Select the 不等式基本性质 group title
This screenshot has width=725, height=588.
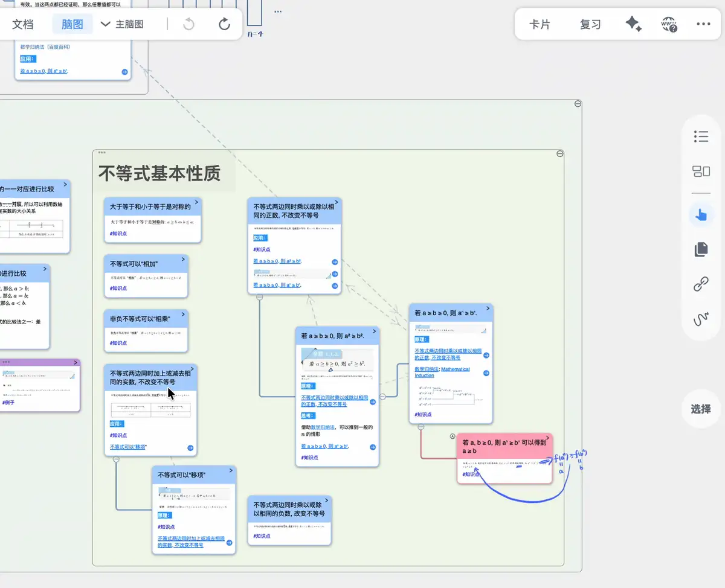pos(159,174)
